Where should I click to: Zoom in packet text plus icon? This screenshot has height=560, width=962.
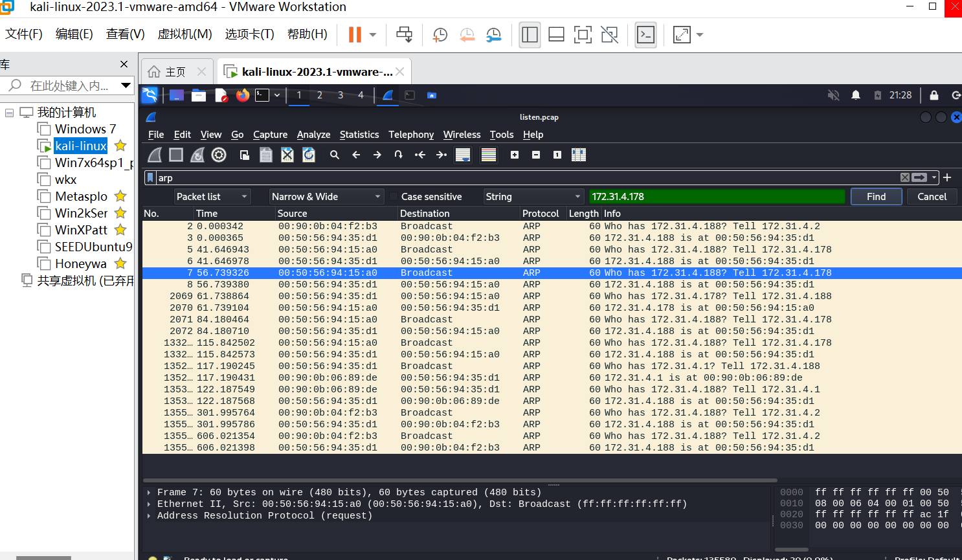click(515, 155)
